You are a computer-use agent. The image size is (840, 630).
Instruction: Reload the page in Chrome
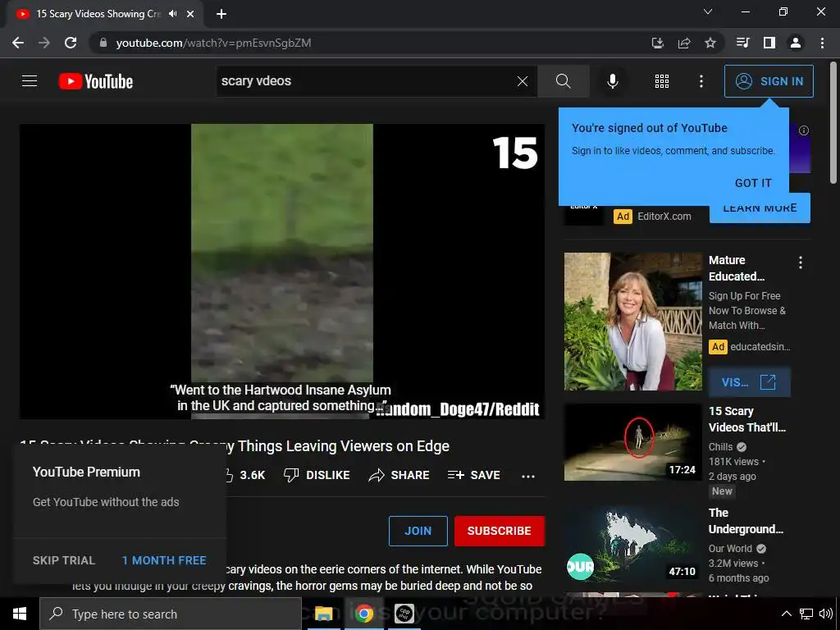71,43
